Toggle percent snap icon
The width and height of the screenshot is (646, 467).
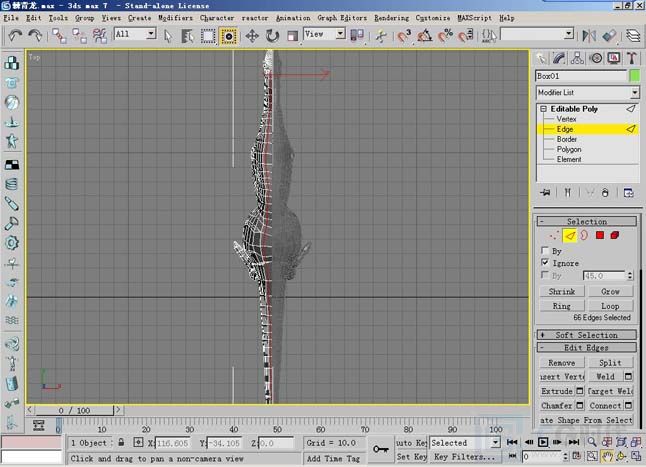pos(445,36)
